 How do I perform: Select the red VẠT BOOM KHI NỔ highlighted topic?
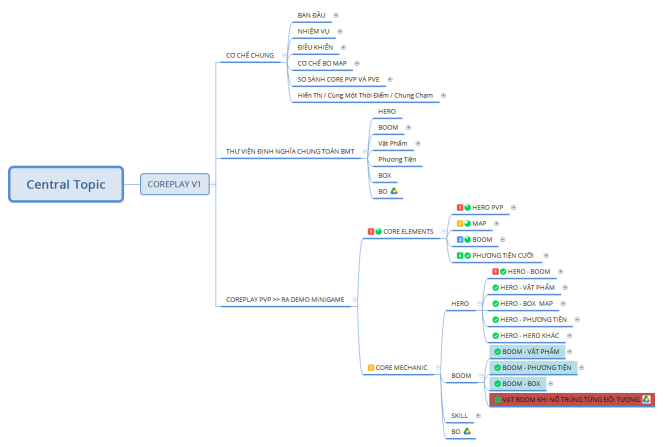coord(572,400)
